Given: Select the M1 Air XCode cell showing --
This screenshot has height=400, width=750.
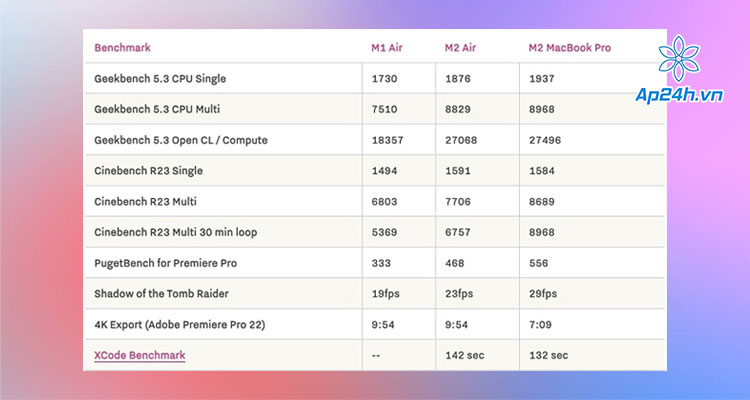Looking at the screenshot, I should (376, 356).
